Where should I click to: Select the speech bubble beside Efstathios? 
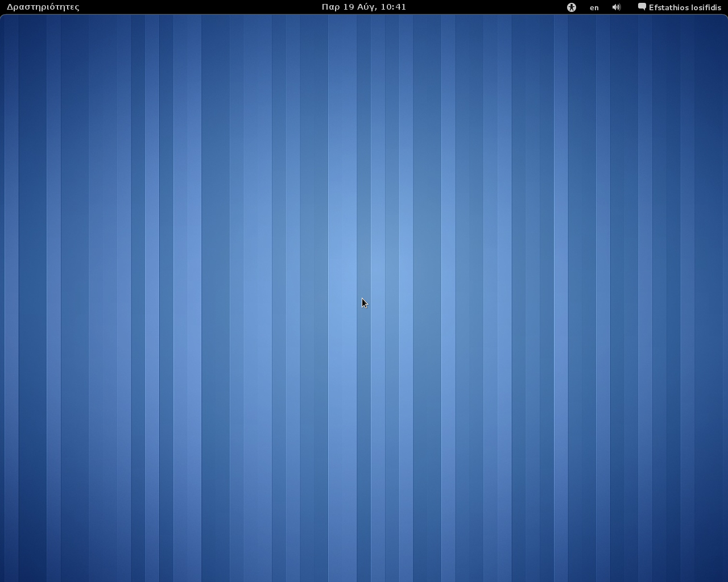[642, 7]
